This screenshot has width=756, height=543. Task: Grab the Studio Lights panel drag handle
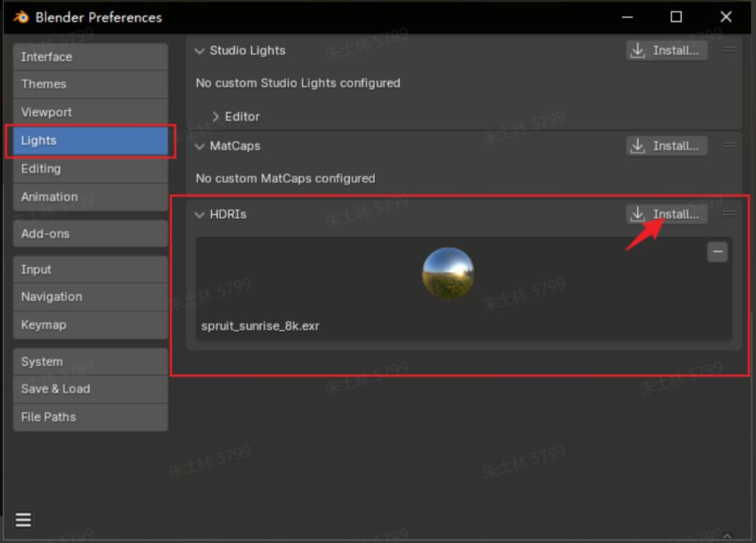point(729,50)
